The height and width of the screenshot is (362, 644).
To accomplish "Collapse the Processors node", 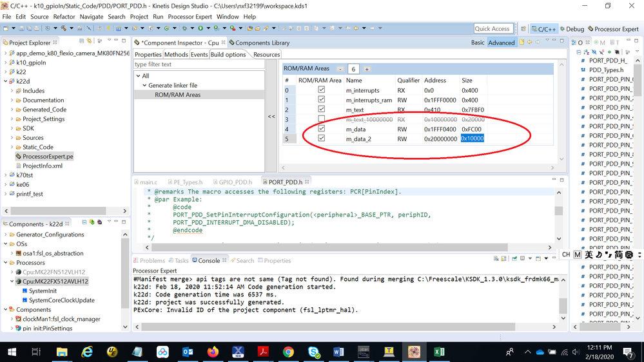I will pyautogui.click(x=5, y=263).
